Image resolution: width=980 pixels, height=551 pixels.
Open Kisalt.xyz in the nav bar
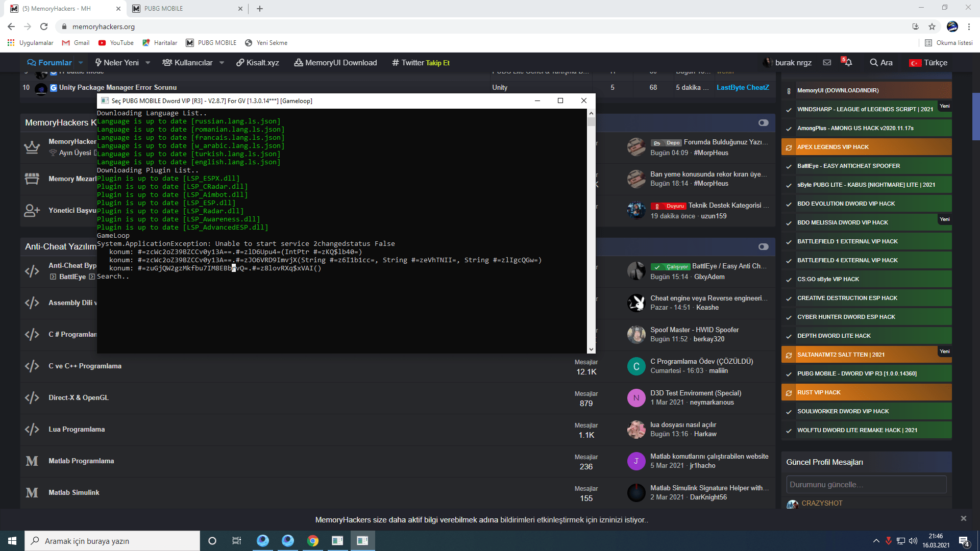[258, 63]
